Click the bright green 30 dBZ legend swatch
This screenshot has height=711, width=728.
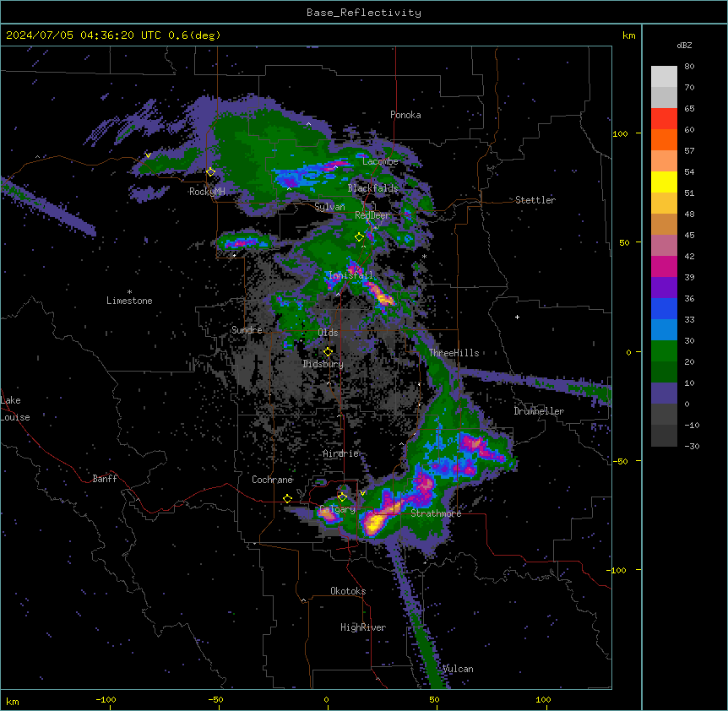[x=664, y=351]
